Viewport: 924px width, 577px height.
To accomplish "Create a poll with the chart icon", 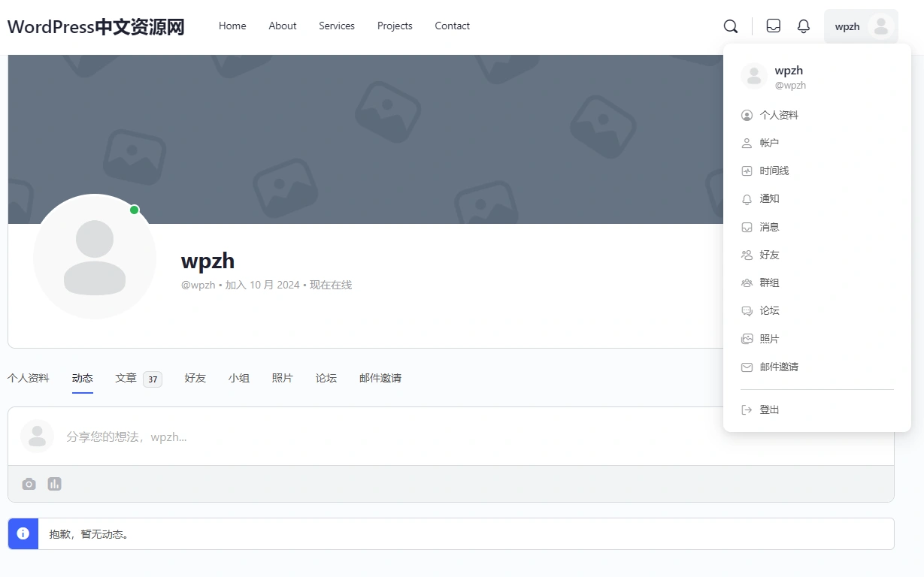I will tap(54, 483).
